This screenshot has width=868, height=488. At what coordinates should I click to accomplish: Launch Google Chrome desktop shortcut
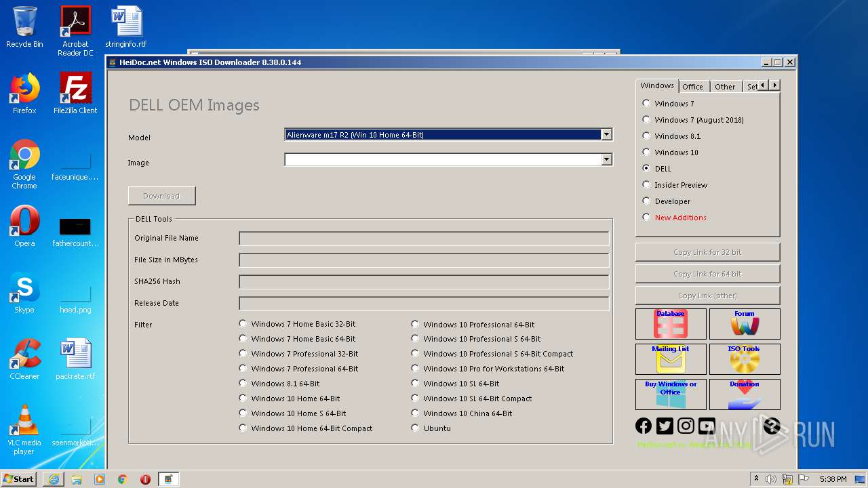(x=24, y=164)
